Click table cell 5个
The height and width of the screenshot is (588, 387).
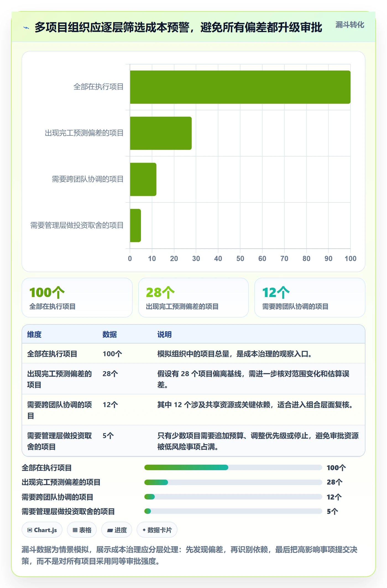108,436
